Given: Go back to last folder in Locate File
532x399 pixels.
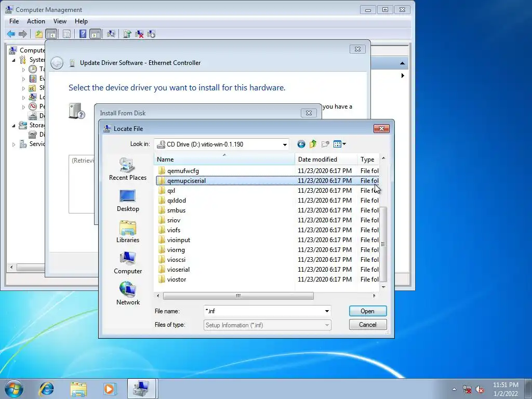Looking at the screenshot, I should point(301,144).
